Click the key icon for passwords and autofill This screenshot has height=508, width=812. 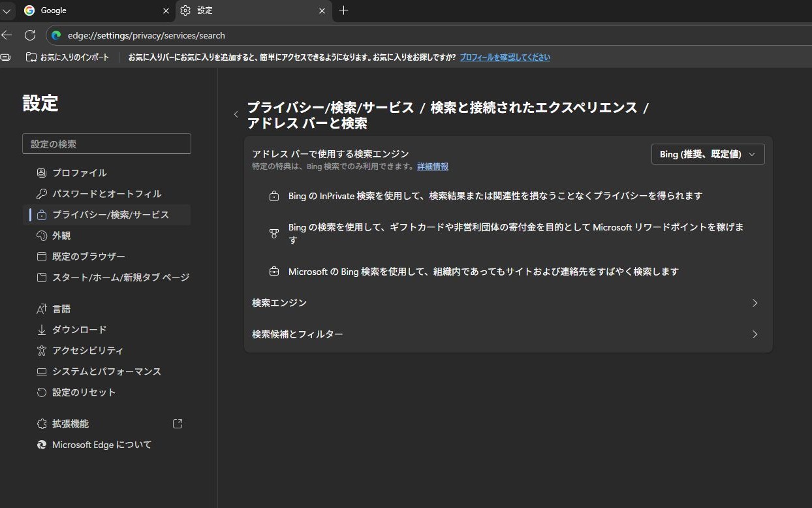(x=42, y=194)
